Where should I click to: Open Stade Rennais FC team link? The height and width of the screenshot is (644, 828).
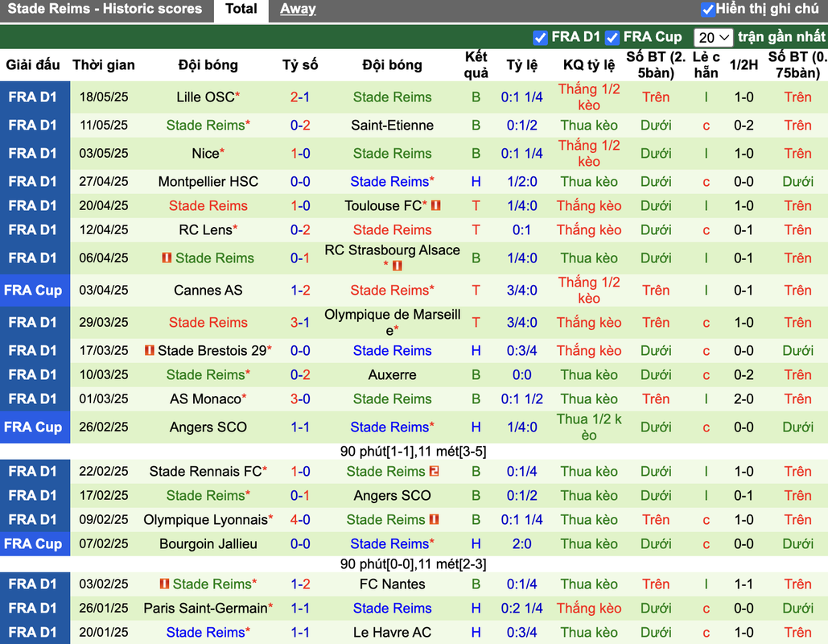[205, 471]
